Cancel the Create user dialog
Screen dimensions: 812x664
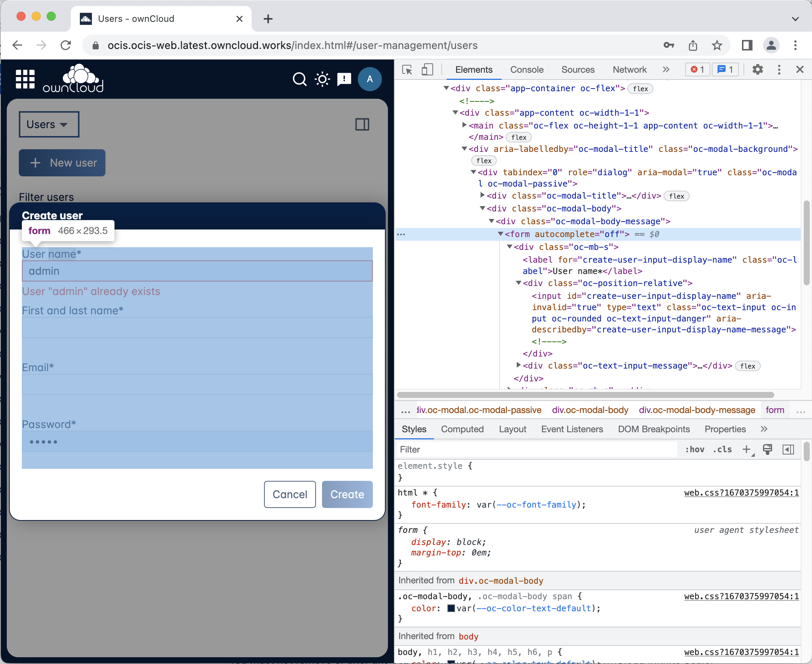289,494
